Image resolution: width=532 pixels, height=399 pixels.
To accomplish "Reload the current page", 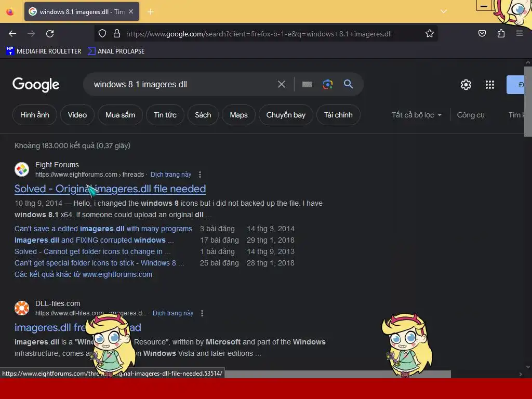I will tap(50, 34).
